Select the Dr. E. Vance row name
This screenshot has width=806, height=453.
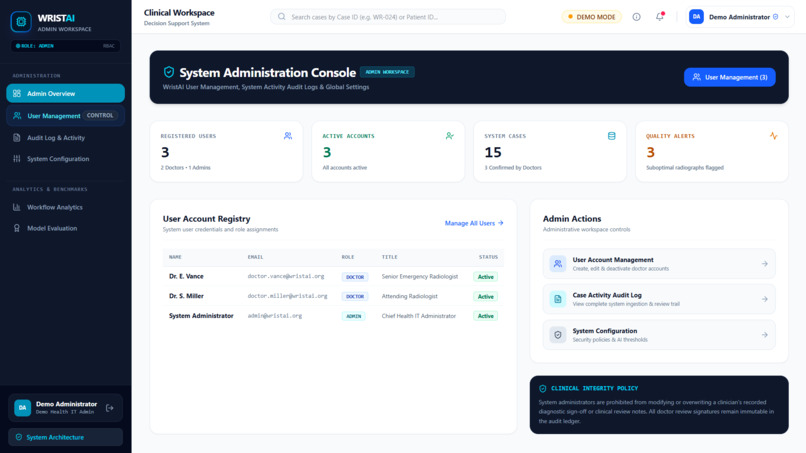coord(186,277)
